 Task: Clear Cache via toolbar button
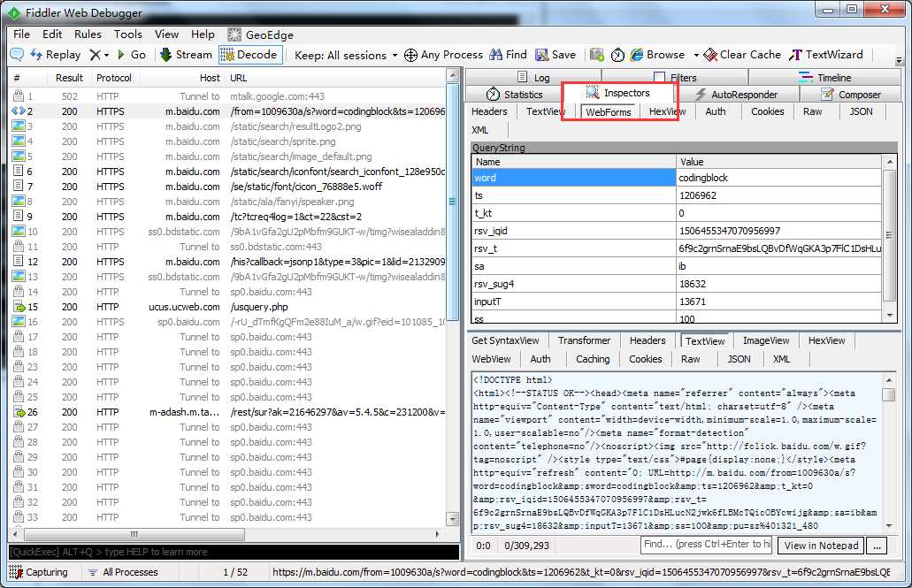742,55
